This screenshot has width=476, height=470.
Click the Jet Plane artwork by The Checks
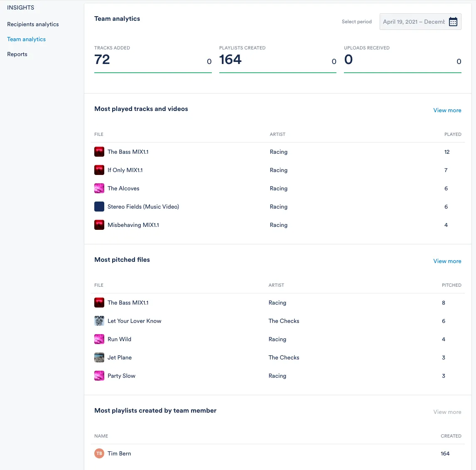[99, 357]
